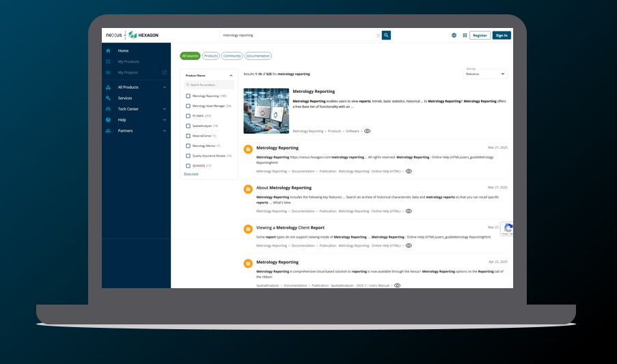Click the orange document icon beside Viewing a Metrology Client Report

pos(248,229)
